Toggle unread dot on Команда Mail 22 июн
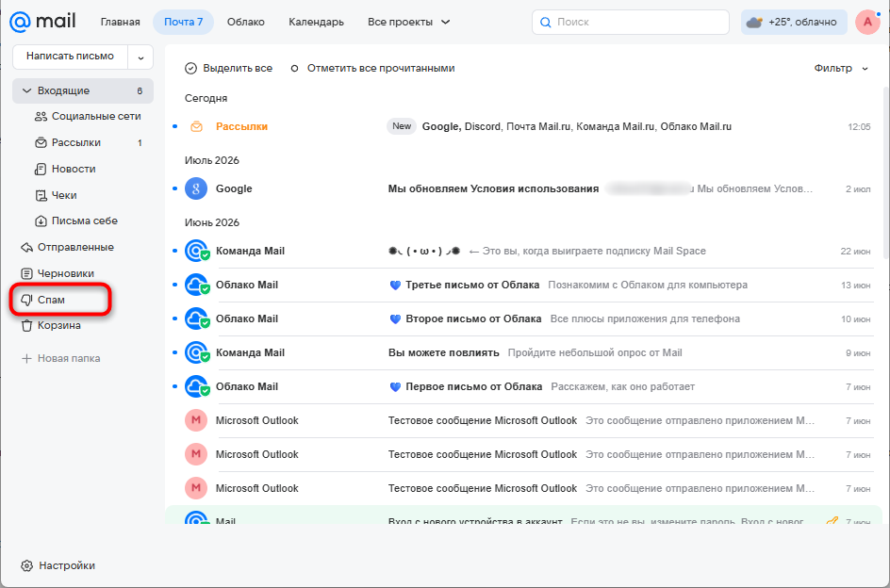Viewport: 890px width, 588px height. tap(174, 251)
